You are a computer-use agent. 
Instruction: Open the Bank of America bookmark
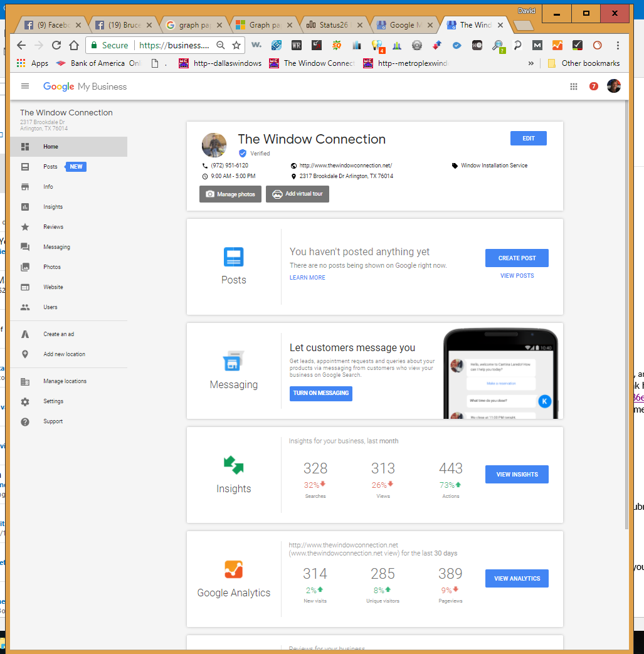pyautogui.click(x=98, y=63)
